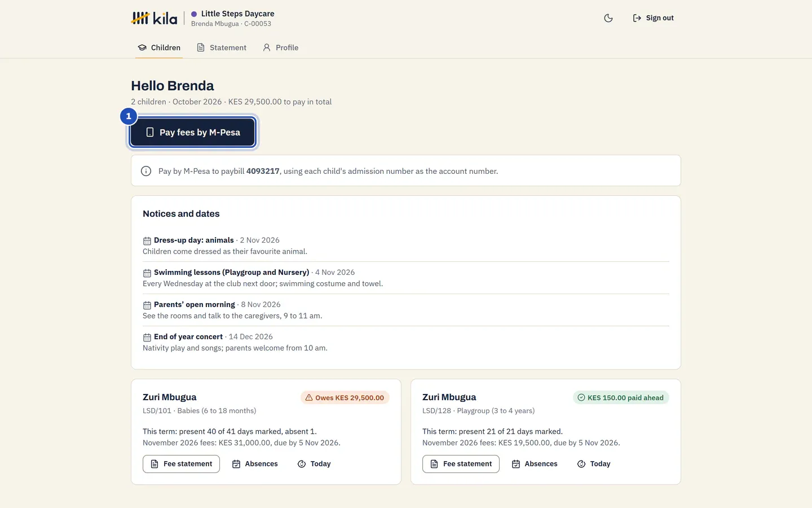Click calendar icon for Parents' open morning

coord(147,305)
